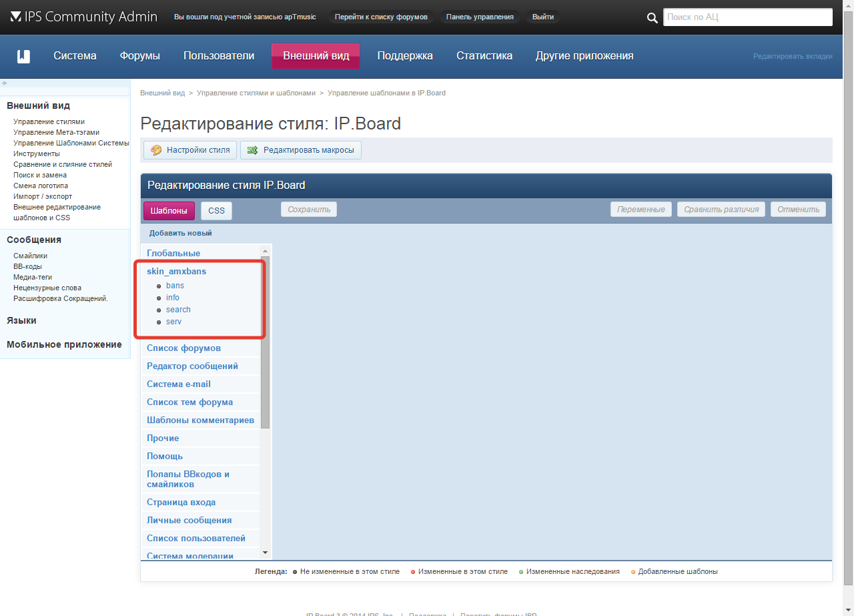Open the serv template
The image size is (854, 616).
coord(173,322)
